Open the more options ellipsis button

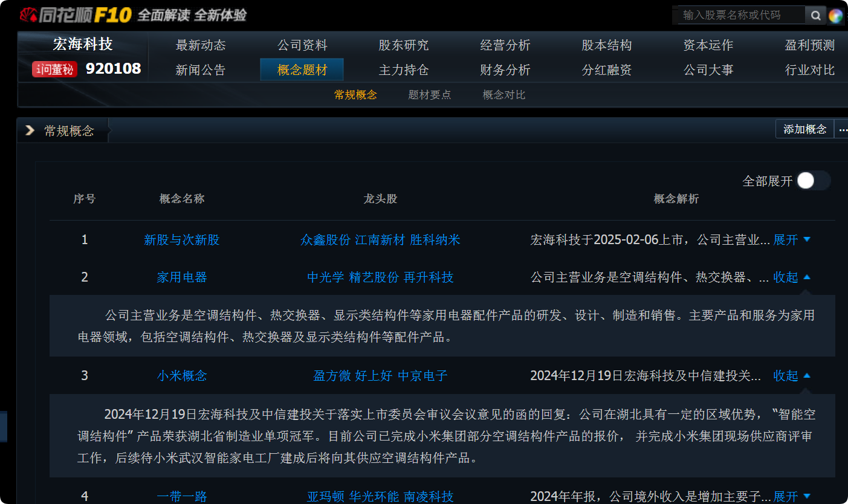(842, 129)
